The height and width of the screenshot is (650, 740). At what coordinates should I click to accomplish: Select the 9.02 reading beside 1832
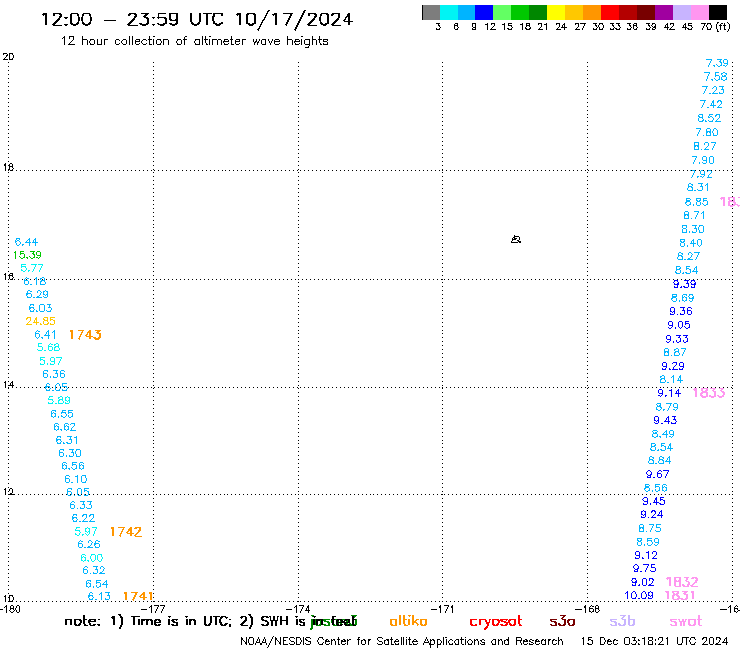coord(643,582)
